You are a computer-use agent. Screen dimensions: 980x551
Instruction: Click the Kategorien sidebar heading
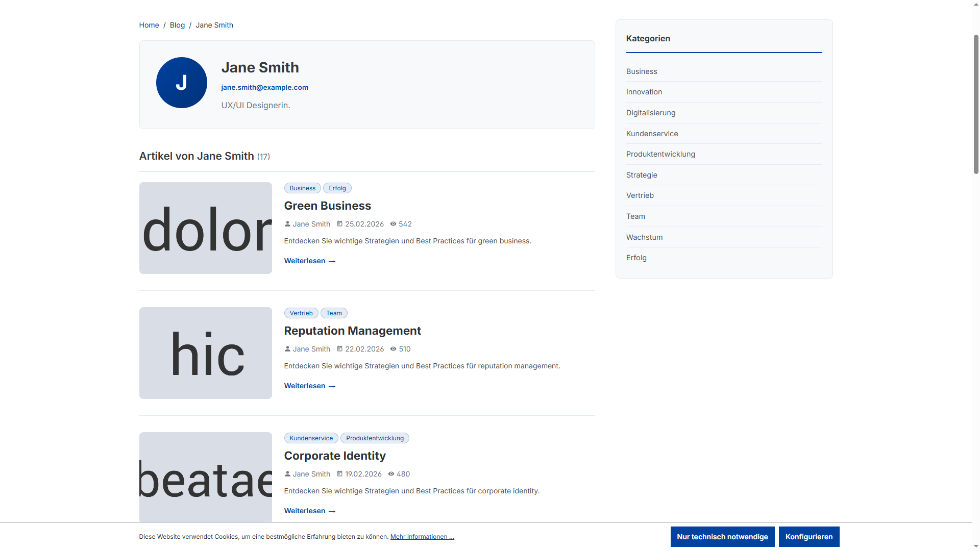tap(648, 38)
